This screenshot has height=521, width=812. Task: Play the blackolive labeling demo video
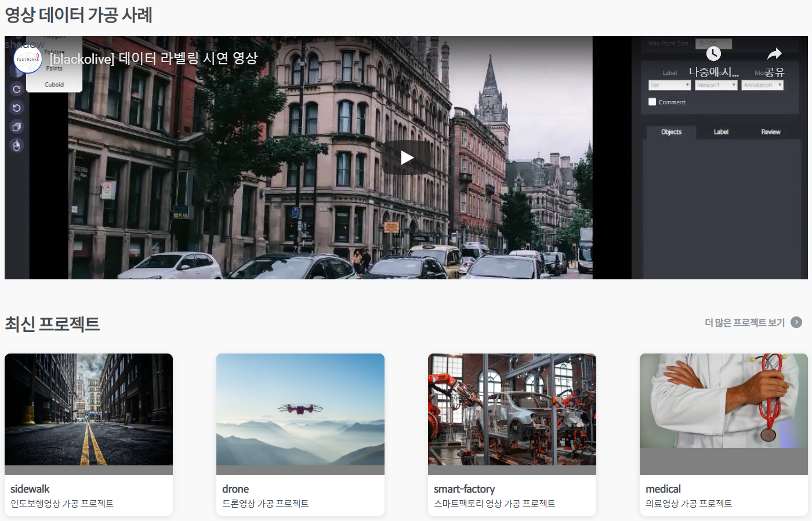[407, 158]
